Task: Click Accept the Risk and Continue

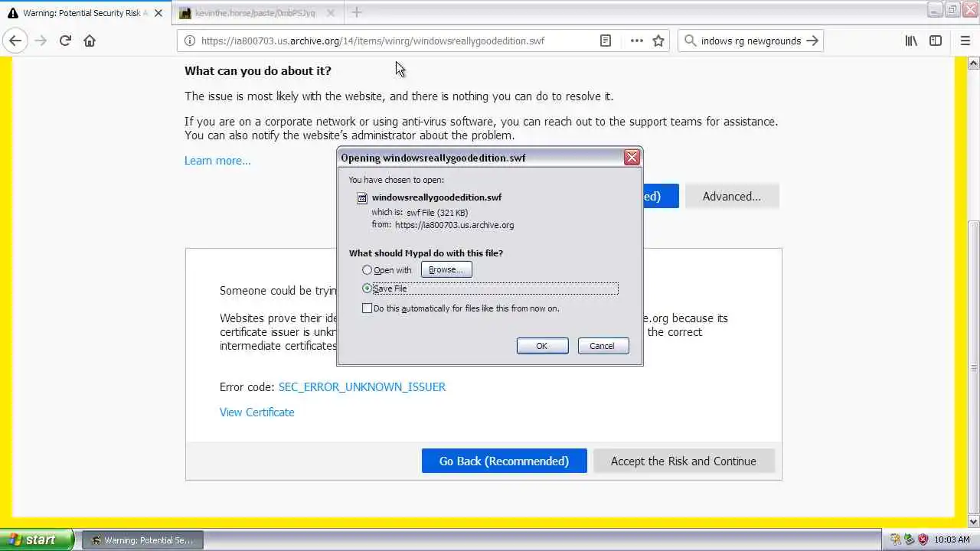Action: 684,461
